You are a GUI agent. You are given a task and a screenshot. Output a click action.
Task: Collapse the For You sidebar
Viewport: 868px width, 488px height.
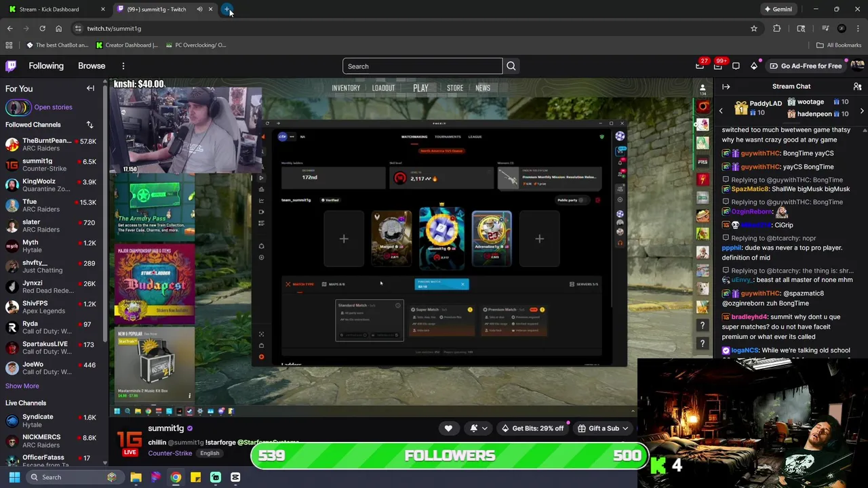pyautogui.click(x=90, y=89)
